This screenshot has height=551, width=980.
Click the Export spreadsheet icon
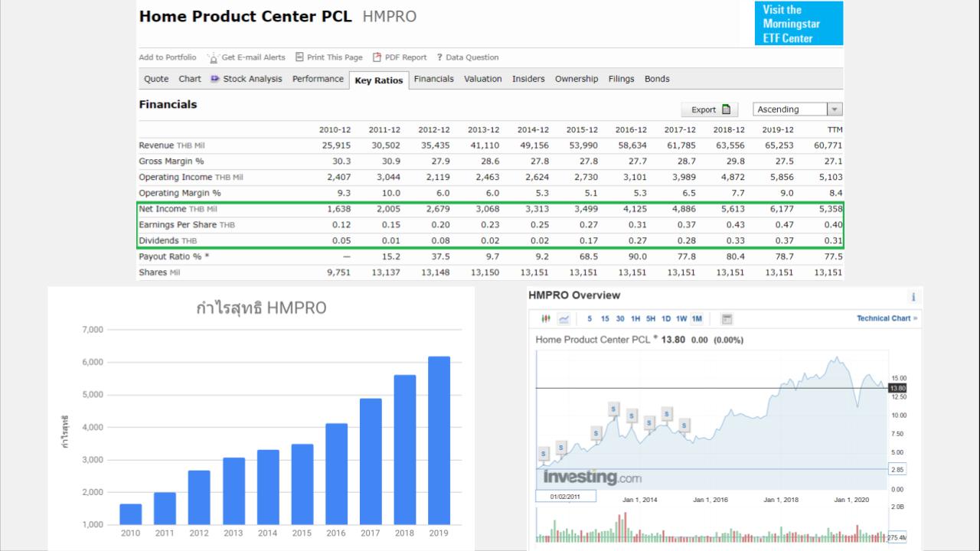click(726, 109)
